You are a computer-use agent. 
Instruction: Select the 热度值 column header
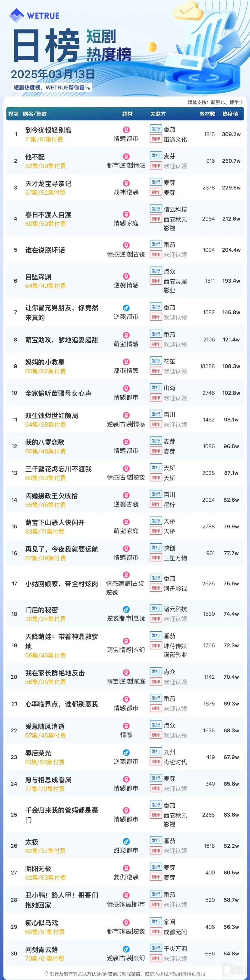click(x=230, y=114)
